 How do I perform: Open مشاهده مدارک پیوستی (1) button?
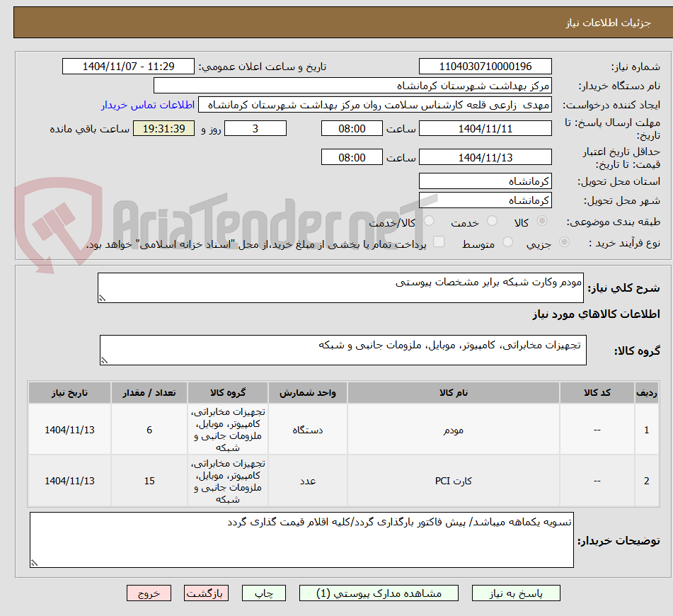pos(379,593)
